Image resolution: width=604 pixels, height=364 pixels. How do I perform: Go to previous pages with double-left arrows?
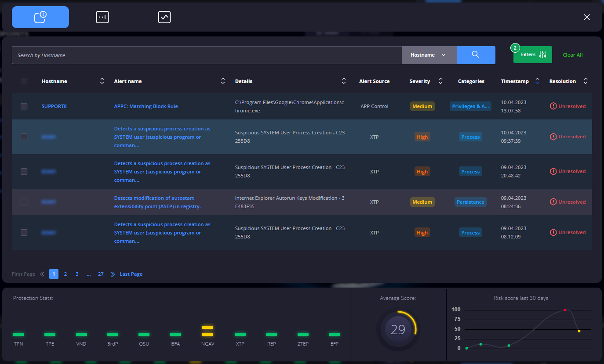[x=42, y=274]
